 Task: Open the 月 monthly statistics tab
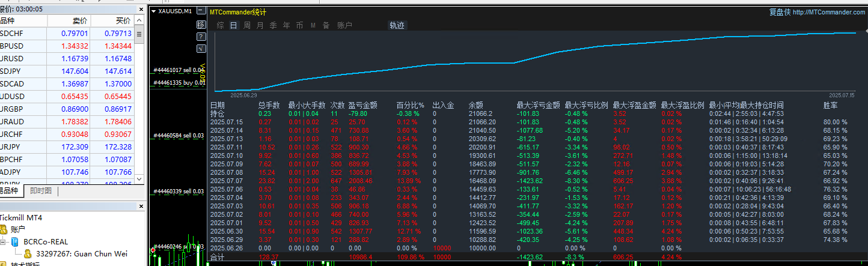pyautogui.click(x=260, y=25)
